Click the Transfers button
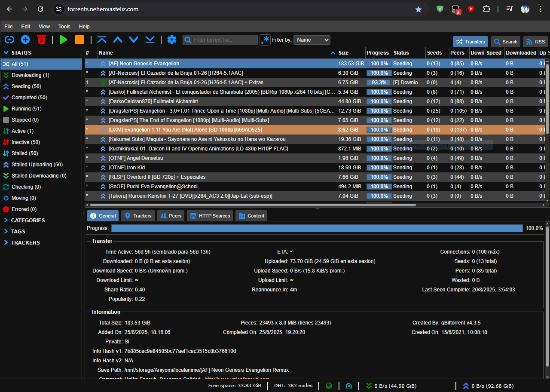The height and width of the screenshot is (392, 550). point(471,42)
